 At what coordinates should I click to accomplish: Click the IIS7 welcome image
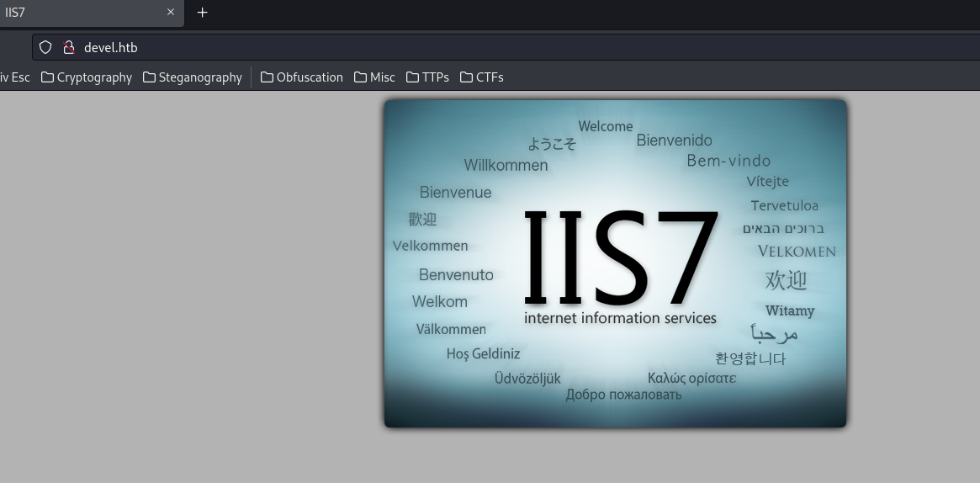tap(615, 263)
